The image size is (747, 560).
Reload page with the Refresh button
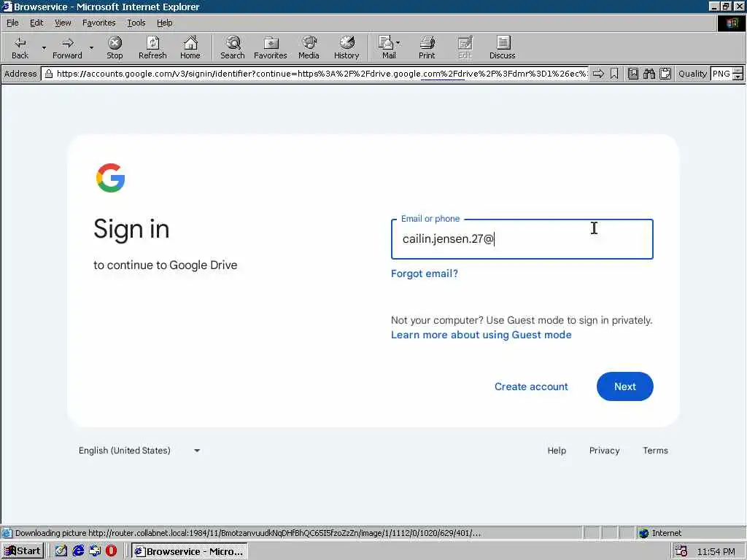[152, 47]
